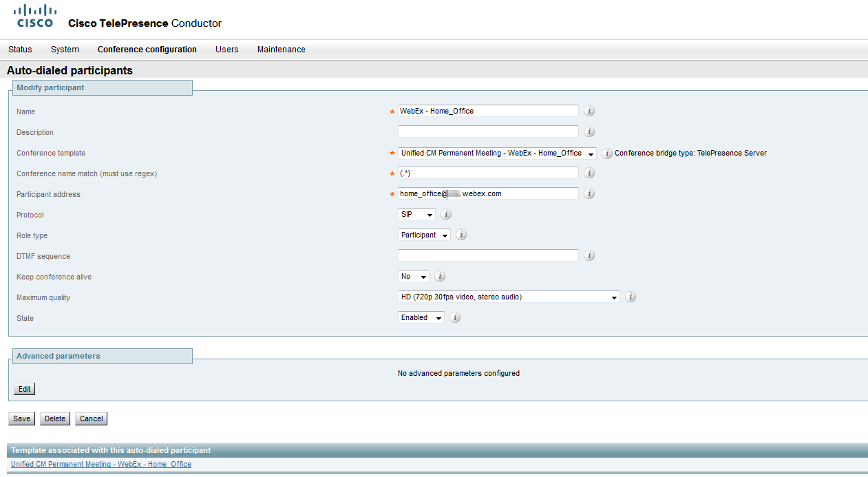The width and height of the screenshot is (868, 477).
Task: Open info icon next to State dropdown
Action: click(455, 317)
